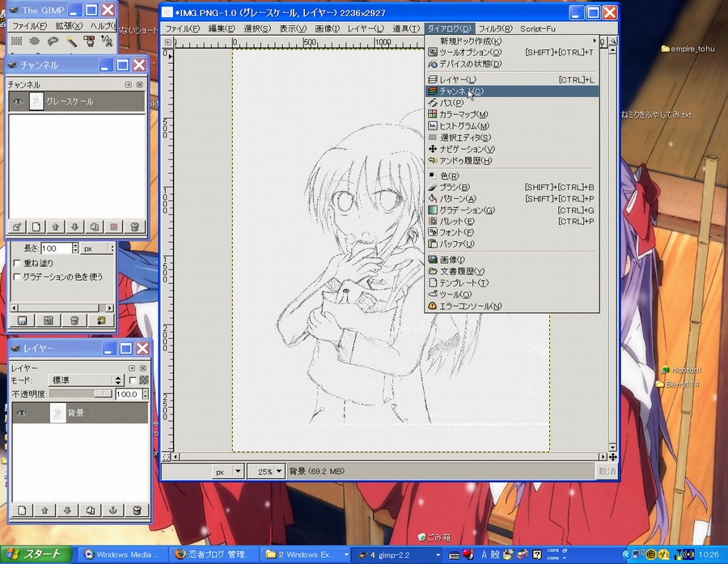Open the empire_tohu desktop folder
Viewport: 728px width, 564px height.
688,49
